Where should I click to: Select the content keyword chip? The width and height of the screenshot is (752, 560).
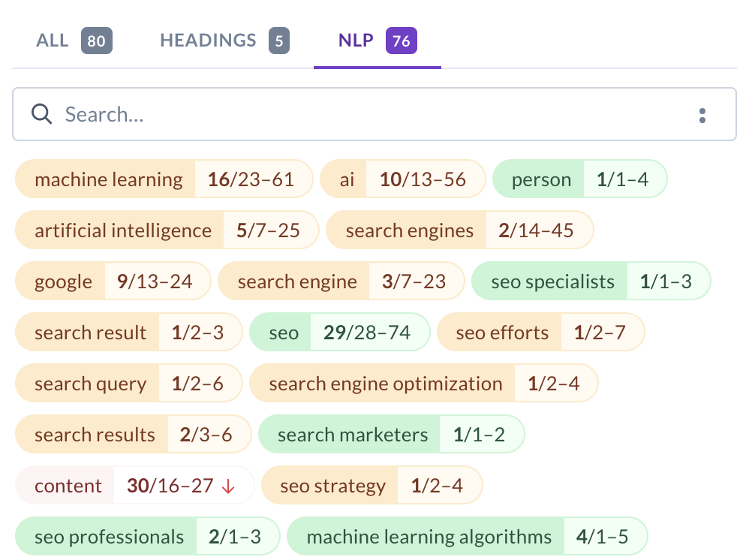click(68, 486)
